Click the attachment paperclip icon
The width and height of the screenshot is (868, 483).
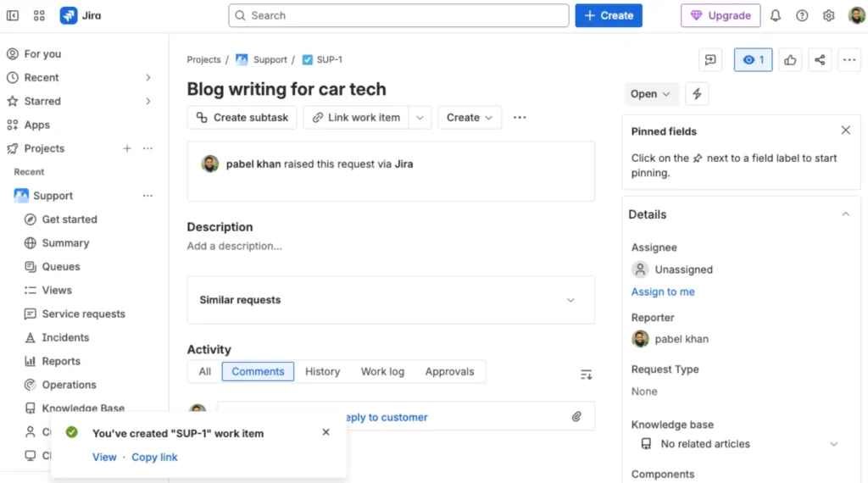576,417
